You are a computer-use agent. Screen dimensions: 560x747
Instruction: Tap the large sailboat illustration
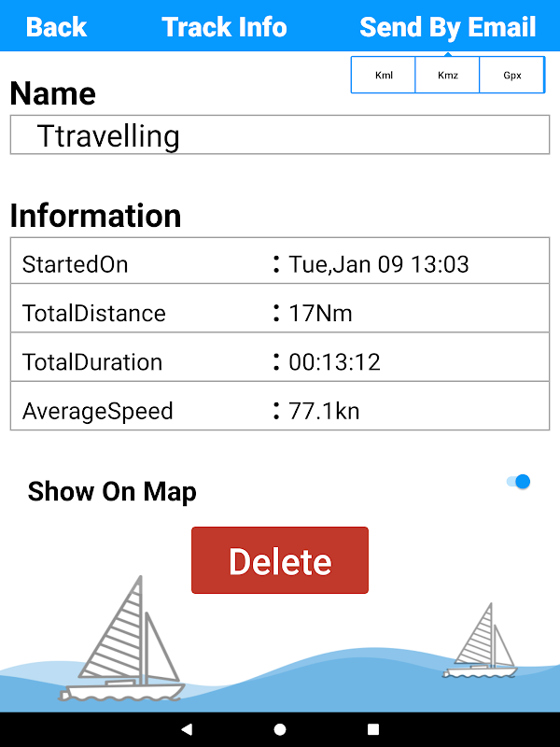(124, 644)
